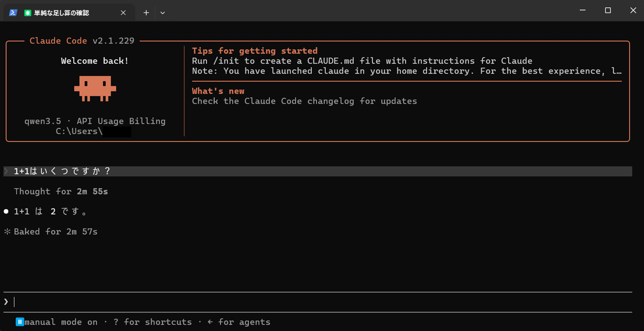Click the Claude Code pixel mascot
The image size is (644, 331).
[x=95, y=89]
